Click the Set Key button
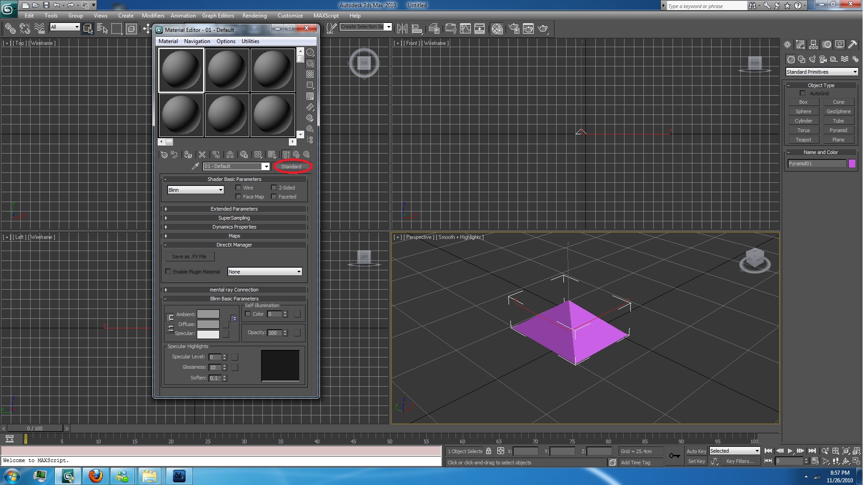This screenshot has height=485, width=868. (696, 461)
